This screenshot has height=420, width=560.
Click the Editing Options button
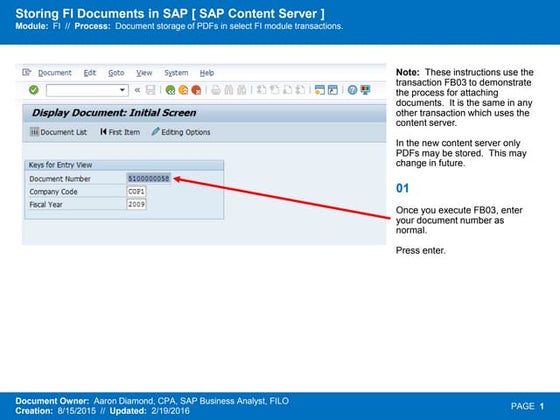pyautogui.click(x=181, y=132)
